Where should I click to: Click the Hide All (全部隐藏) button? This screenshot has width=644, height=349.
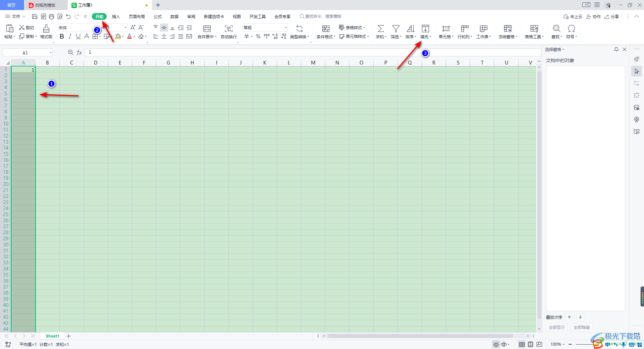tap(582, 328)
